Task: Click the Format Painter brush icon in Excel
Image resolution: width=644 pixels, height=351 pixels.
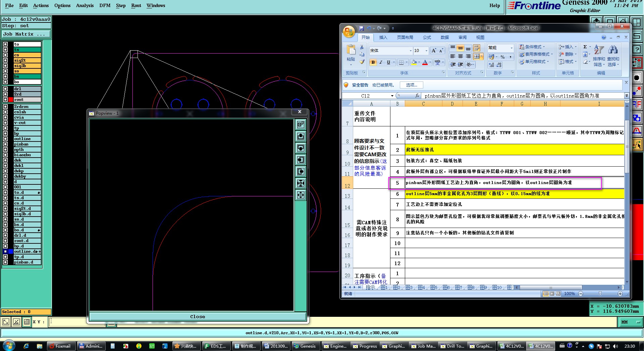Action: [x=362, y=62]
